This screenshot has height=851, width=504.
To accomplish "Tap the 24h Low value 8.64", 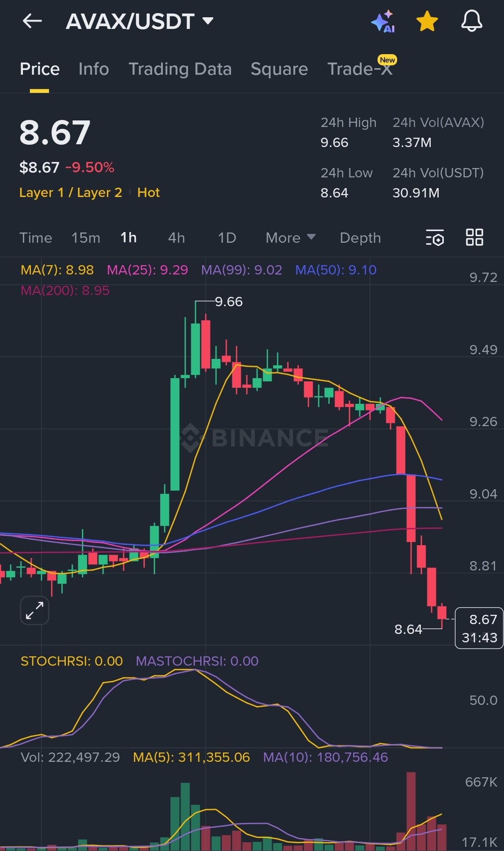I will [335, 193].
